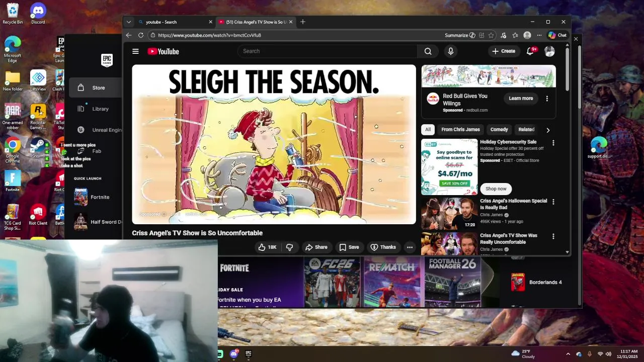Viewport: 644px width, 362px height.
Task: Open Discord desktop shortcut
Action: point(38,14)
